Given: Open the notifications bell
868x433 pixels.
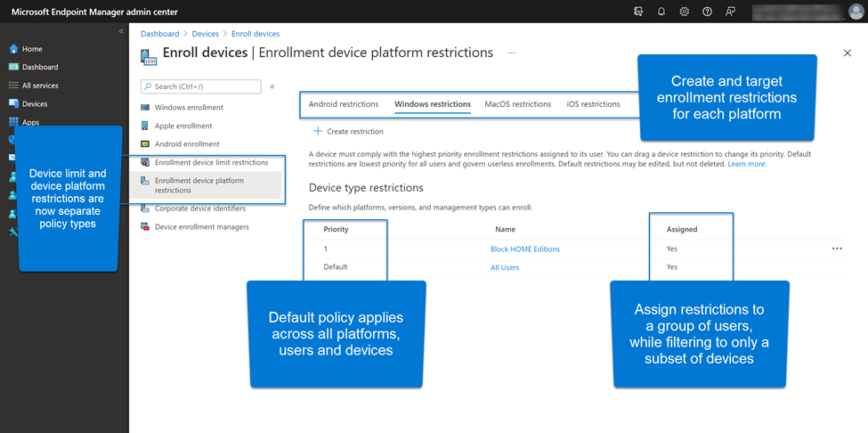Looking at the screenshot, I should point(661,12).
